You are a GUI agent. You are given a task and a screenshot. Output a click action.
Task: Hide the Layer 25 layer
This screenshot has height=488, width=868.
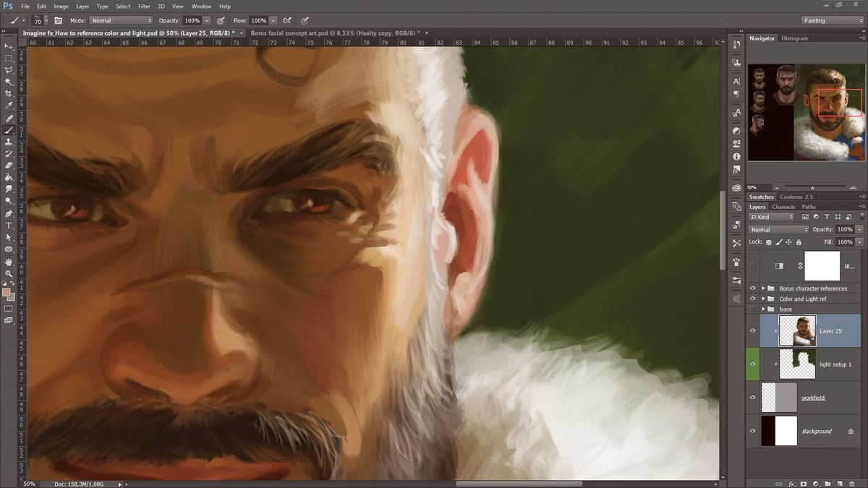pyautogui.click(x=752, y=330)
